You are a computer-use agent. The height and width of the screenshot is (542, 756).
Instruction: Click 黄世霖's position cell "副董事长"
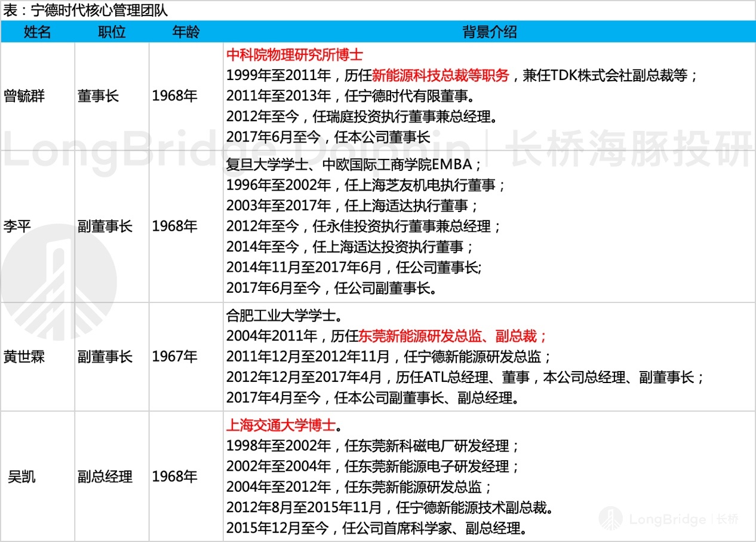[105, 357]
